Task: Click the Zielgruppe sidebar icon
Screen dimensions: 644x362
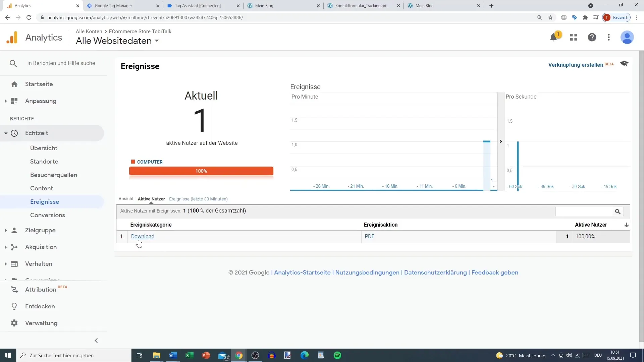Action: (14, 230)
